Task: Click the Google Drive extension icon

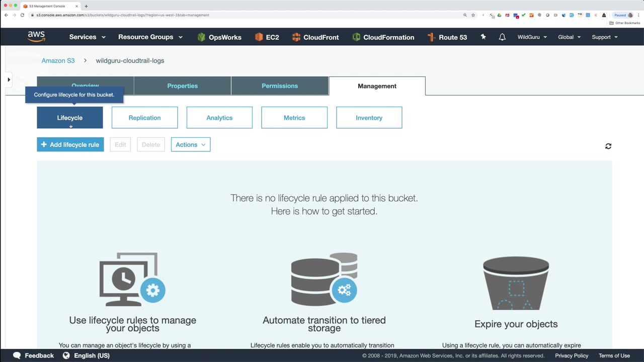Action: pos(499,15)
